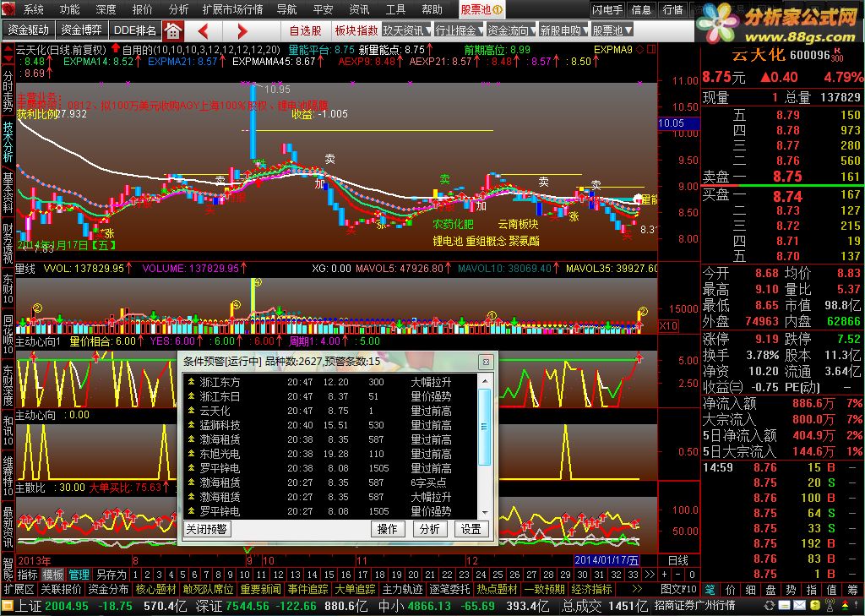Screen dimensions: 865x616
Task: Click the 操作 button in the alert dialog
Action: [x=387, y=529]
